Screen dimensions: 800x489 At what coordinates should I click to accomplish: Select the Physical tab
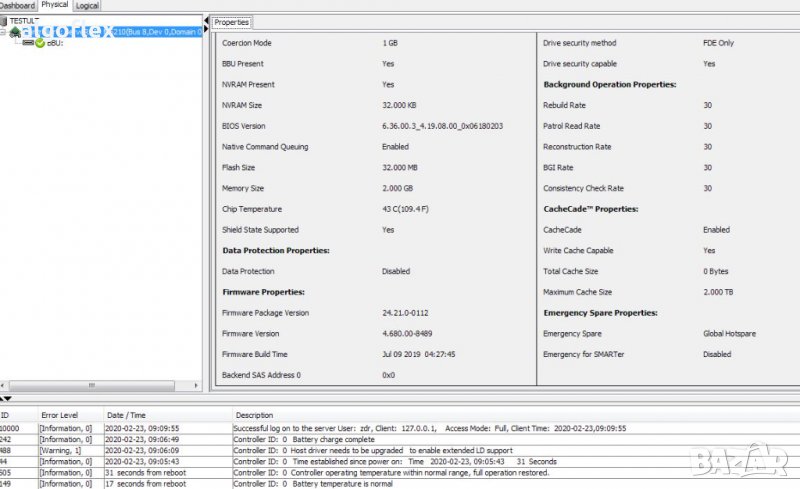pyautogui.click(x=54, y=5)
